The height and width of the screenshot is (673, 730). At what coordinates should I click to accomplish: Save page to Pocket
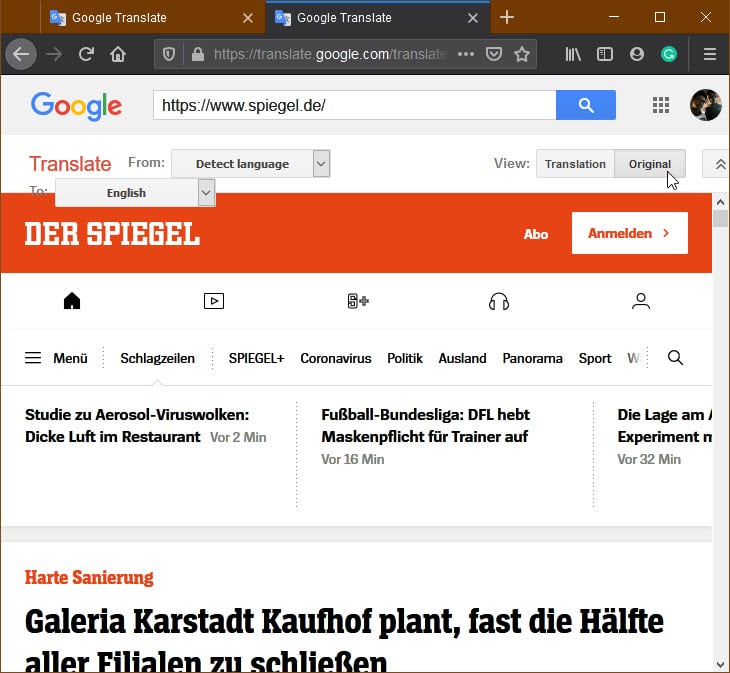click(x=493, y=54)
